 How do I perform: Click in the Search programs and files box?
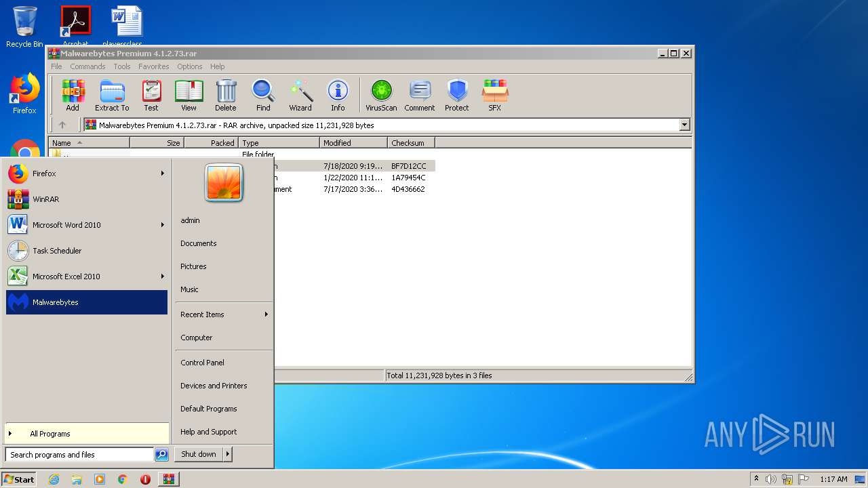(79, 455)
